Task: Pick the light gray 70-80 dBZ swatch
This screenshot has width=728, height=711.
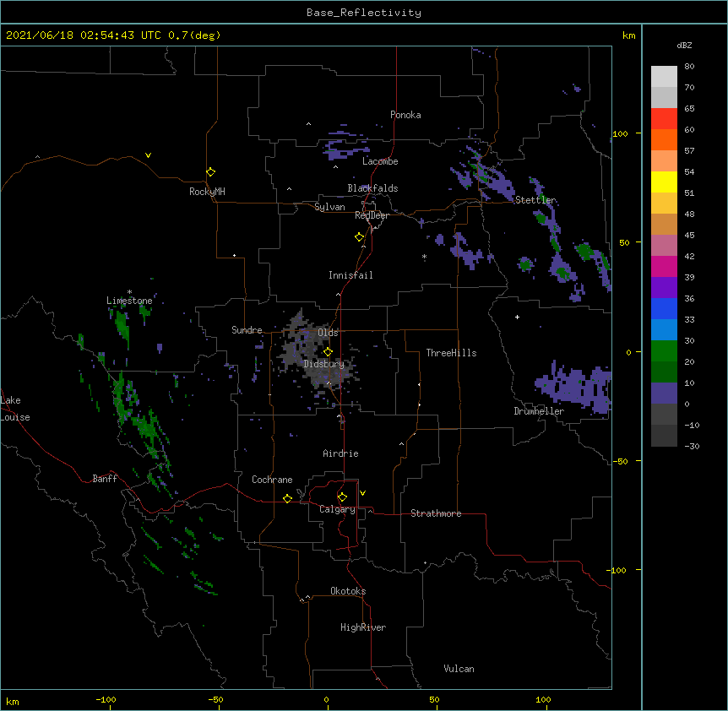Action: click(664, 76)
